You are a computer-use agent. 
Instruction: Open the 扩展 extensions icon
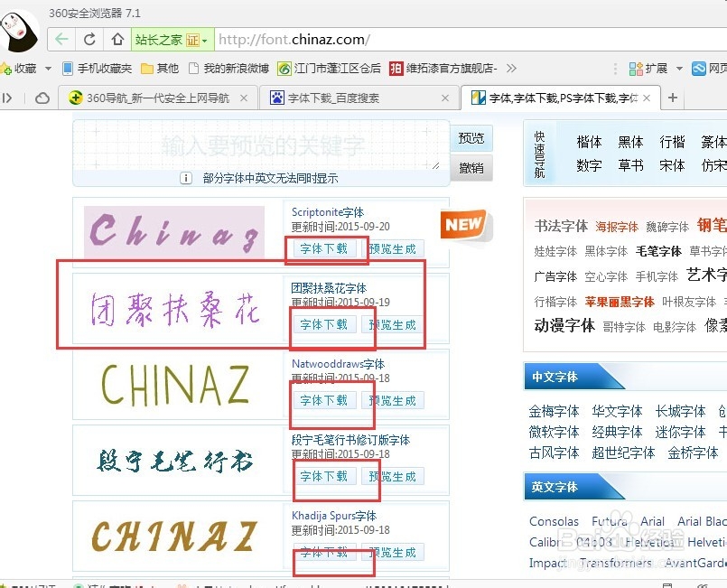648,69
